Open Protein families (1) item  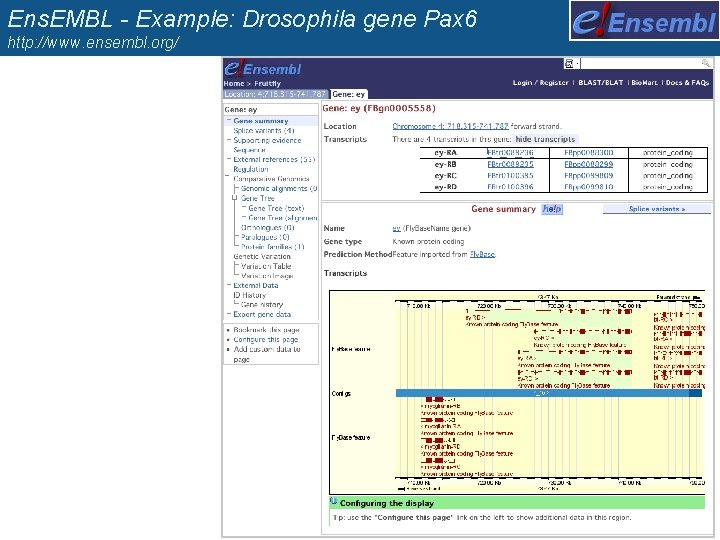click(272, 247)
